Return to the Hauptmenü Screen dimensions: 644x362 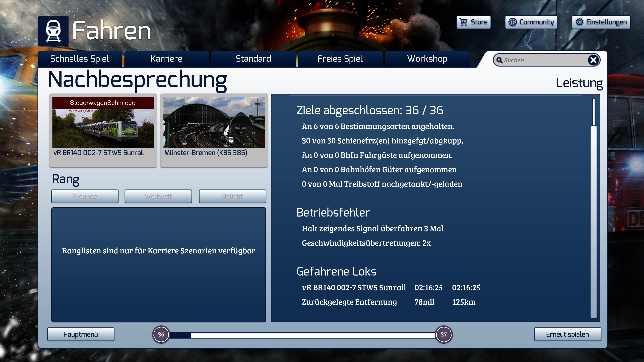coord(80,334)
